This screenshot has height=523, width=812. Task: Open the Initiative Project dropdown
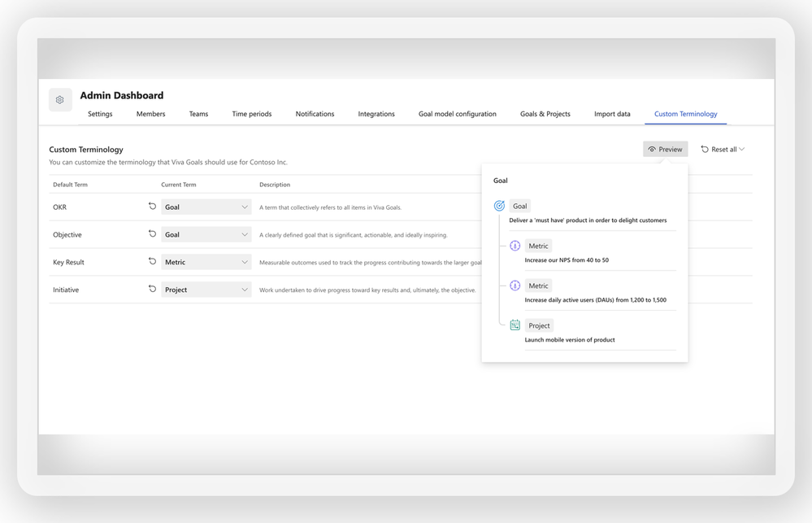206,290
